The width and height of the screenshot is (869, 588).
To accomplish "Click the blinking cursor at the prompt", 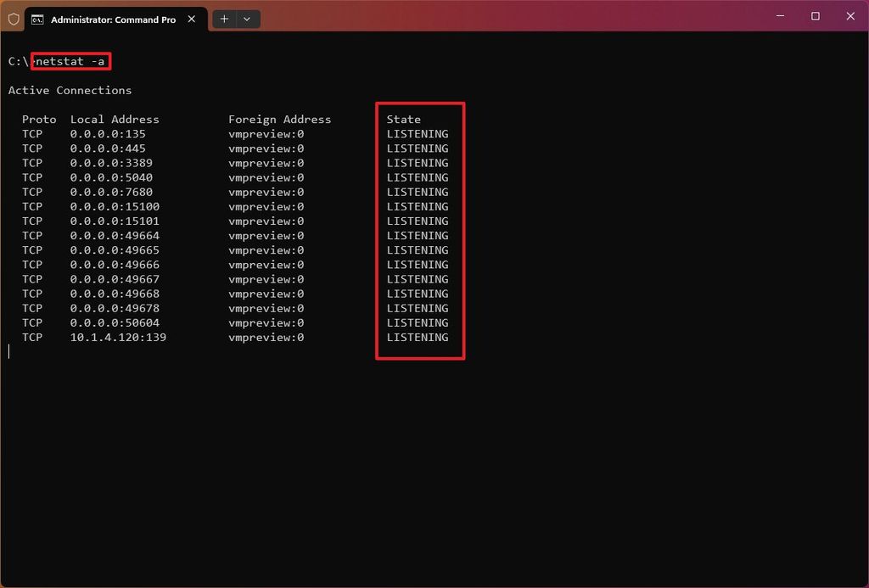I will pos(9,350).
